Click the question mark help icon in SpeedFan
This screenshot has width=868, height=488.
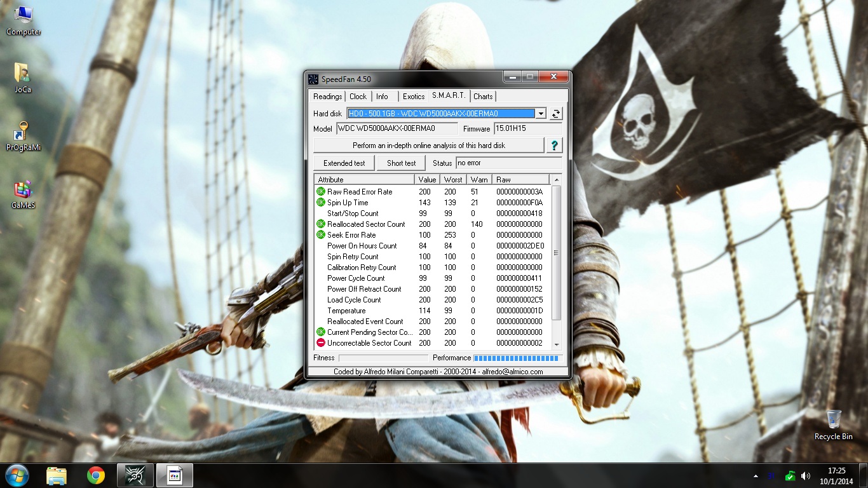[554, 146]
